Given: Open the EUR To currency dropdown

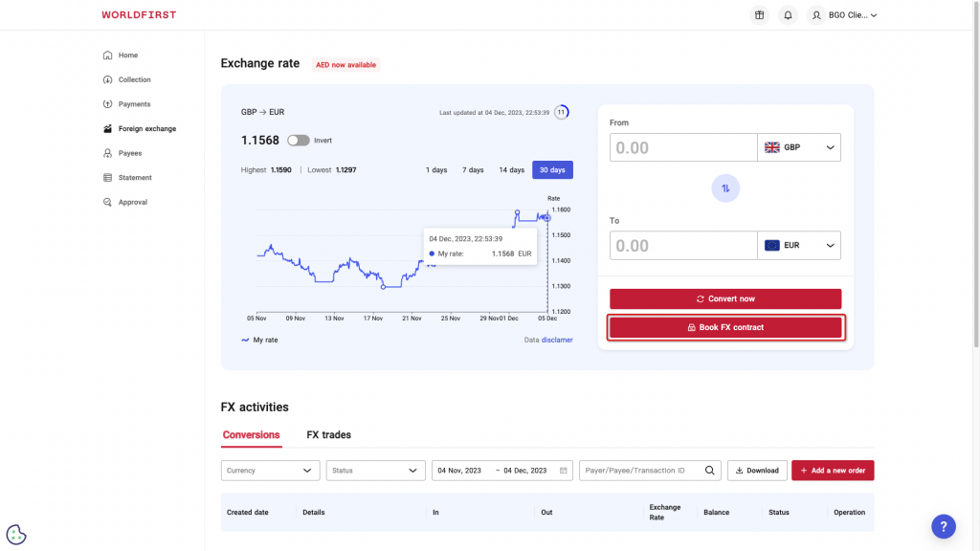Looking at the screenshot, I should coord(799,245).
